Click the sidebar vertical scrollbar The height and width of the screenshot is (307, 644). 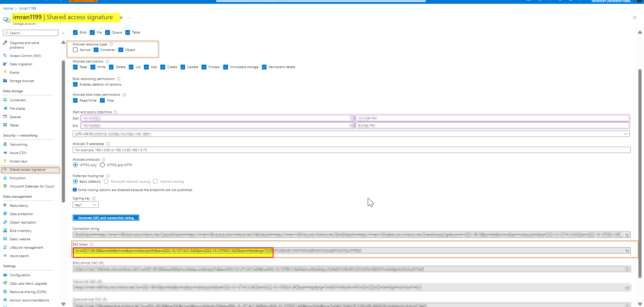63,131
